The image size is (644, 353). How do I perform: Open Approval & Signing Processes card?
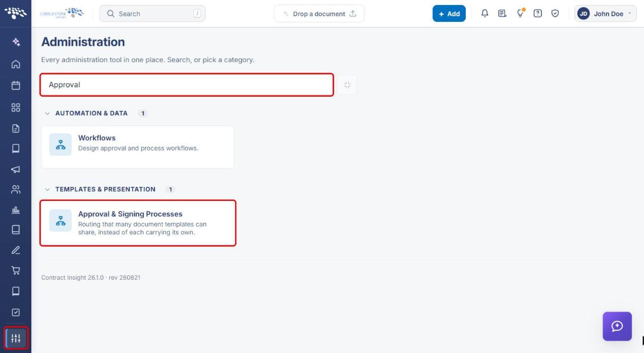tap(138, 223)
